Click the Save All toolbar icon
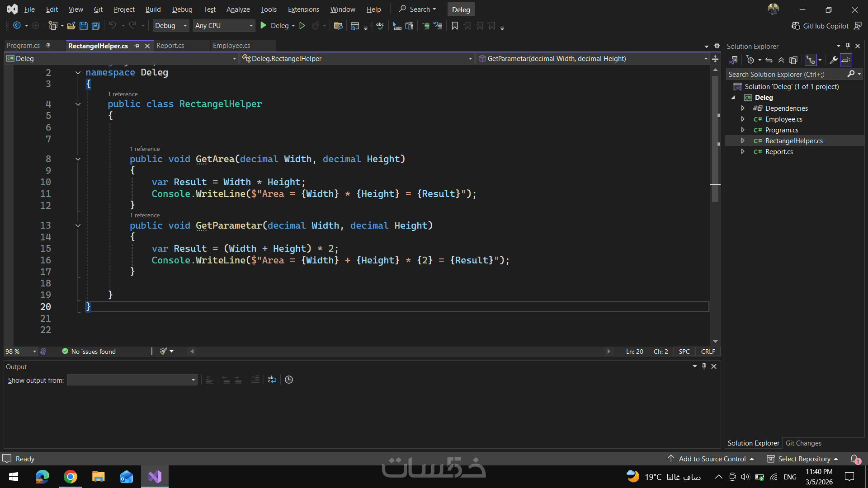868x488 pixels. tap(96, 26)
